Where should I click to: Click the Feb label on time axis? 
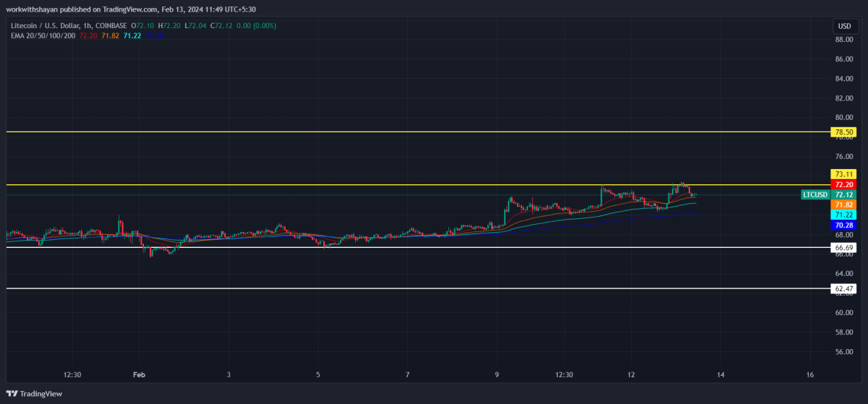click(x=139, y=374)
